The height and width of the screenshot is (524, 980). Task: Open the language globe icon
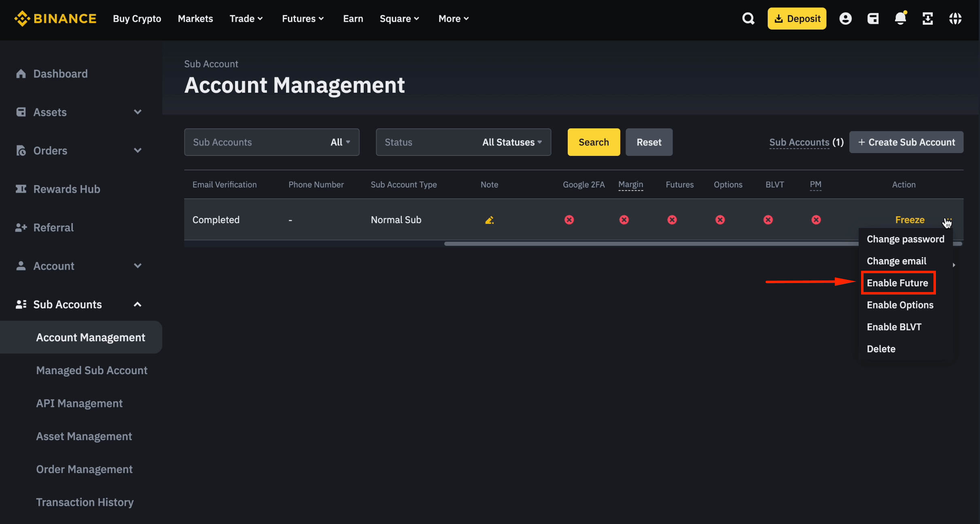pos(955,19)
